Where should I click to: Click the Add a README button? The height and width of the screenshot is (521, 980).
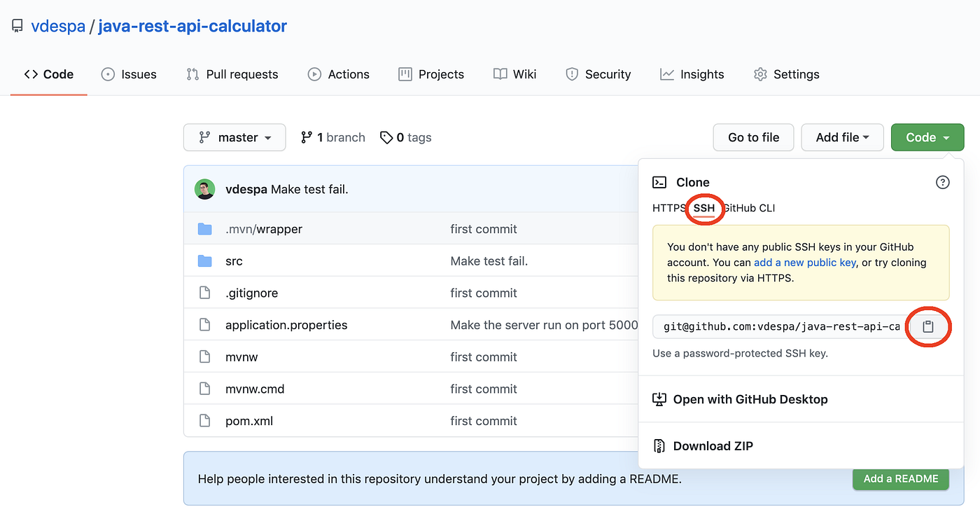click(x=900, y=479)
